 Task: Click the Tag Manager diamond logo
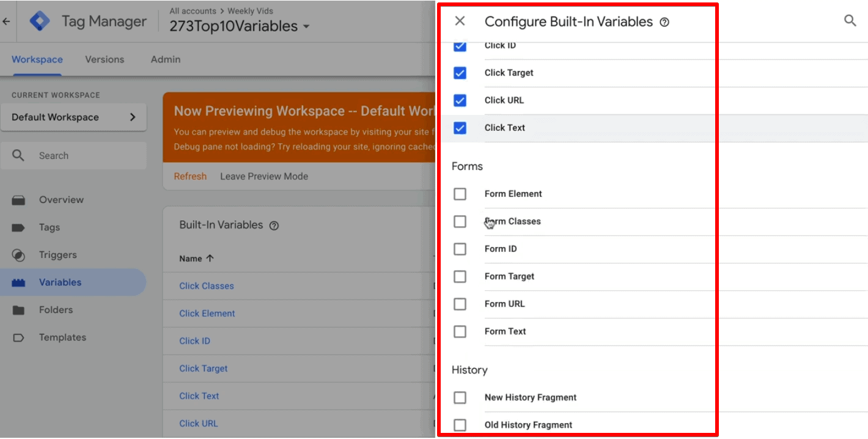click(39, 20)
